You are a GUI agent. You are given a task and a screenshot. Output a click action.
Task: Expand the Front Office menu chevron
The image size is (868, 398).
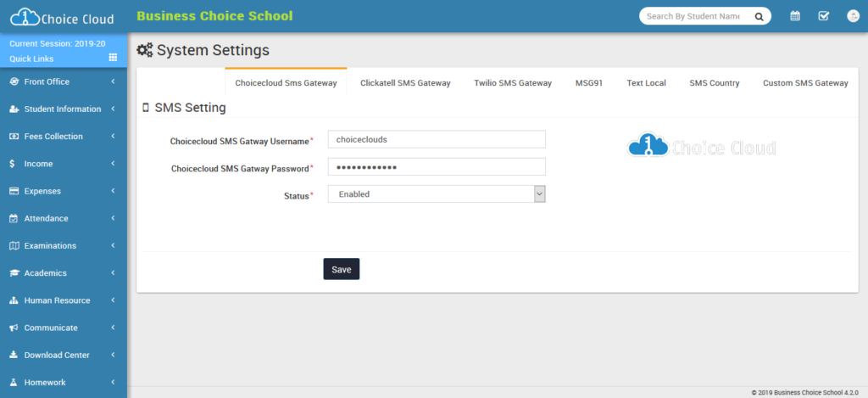coord(113,81)
